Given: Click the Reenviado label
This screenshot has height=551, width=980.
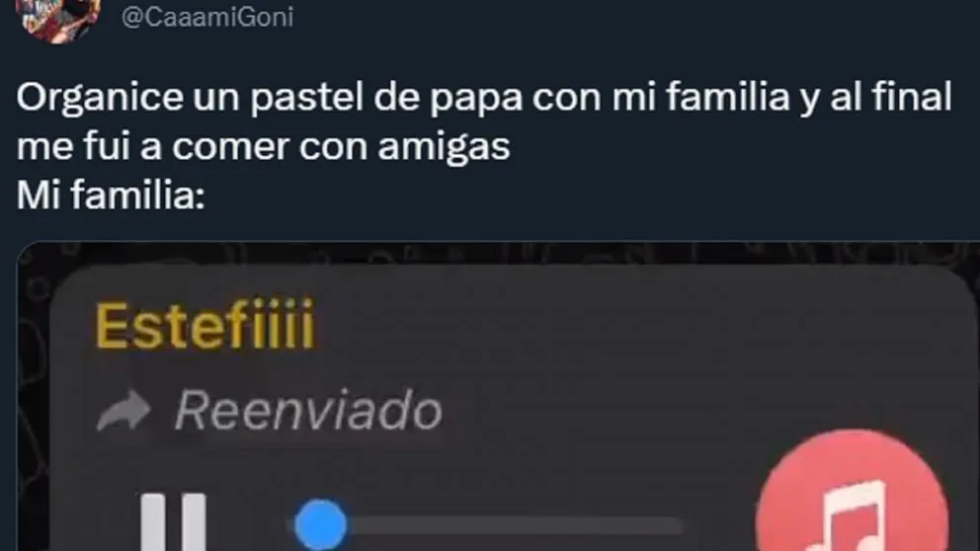Looking at the screenshot, I should tap(308, 411).
